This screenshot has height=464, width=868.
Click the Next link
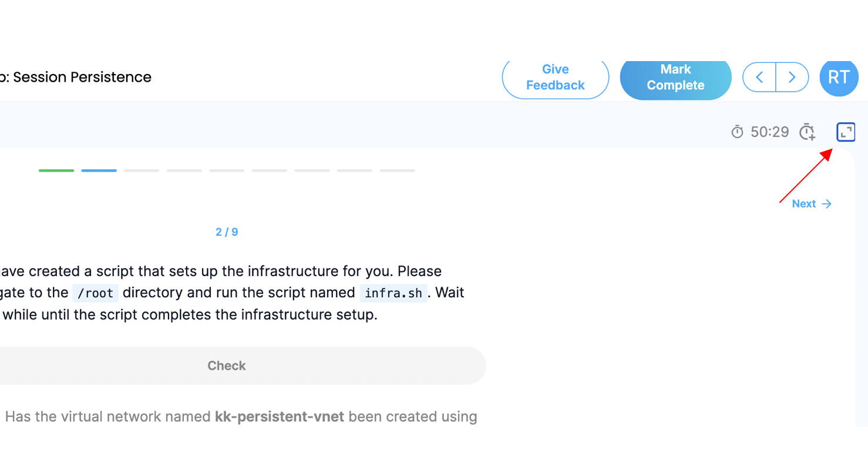pos(812,204)
